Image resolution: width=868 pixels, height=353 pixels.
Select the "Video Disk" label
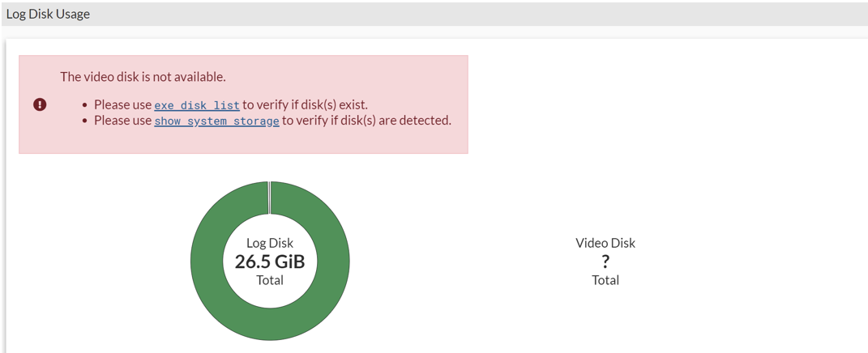tap(605, 243)
